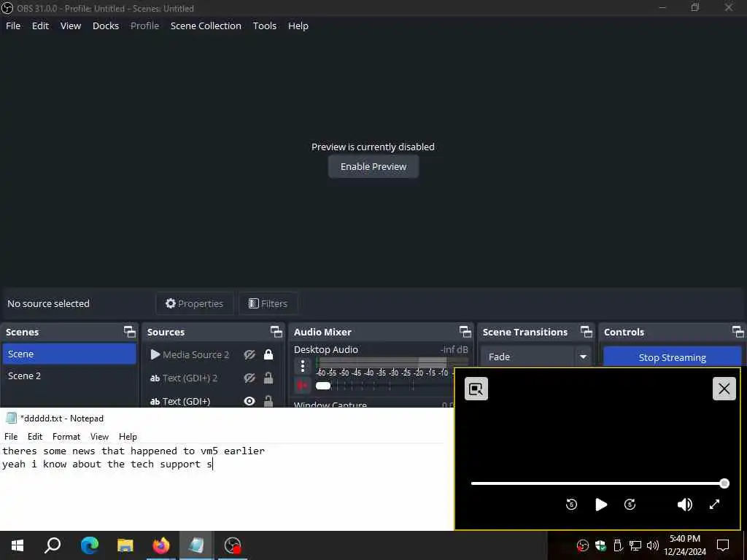Hide the Text (GDI+) source

point(249,401)
